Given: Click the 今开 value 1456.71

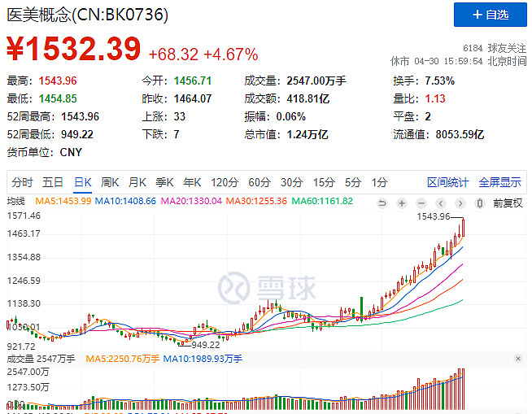Looking at the screenshot, I should (x=193, y=81).
